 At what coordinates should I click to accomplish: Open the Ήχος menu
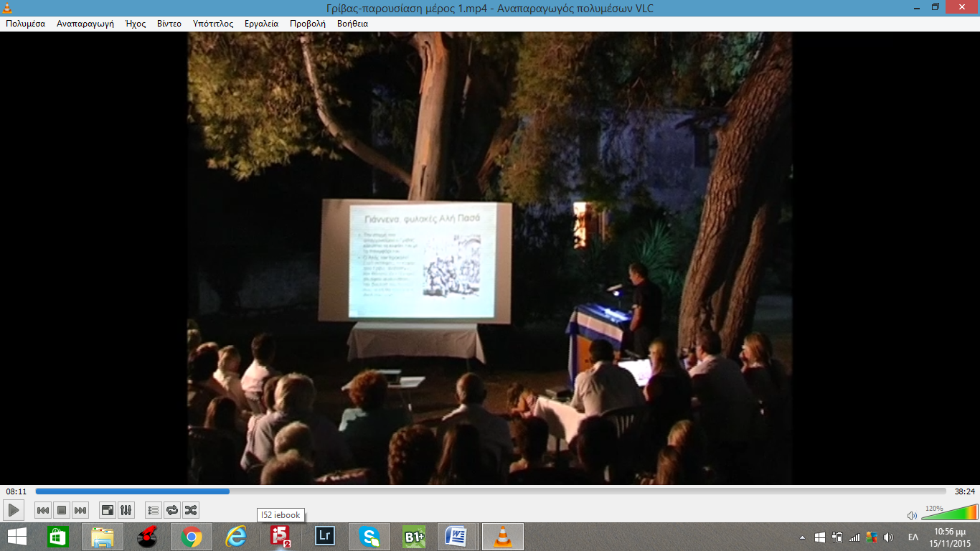coord(136,24)
